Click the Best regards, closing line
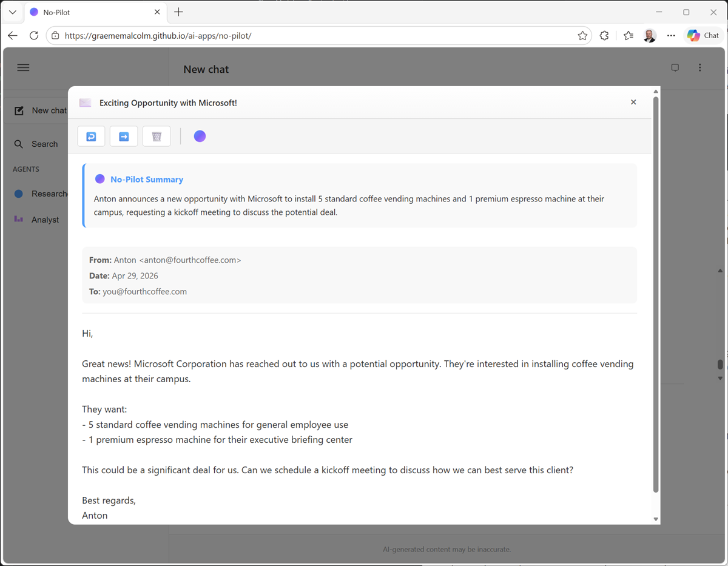 pos(109,500)
